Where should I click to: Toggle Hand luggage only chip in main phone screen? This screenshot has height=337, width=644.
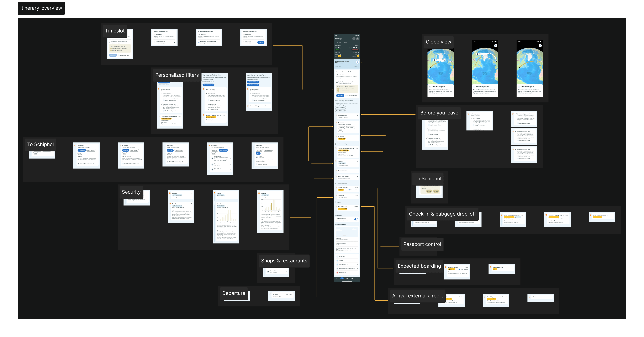(x=340, y=110)
